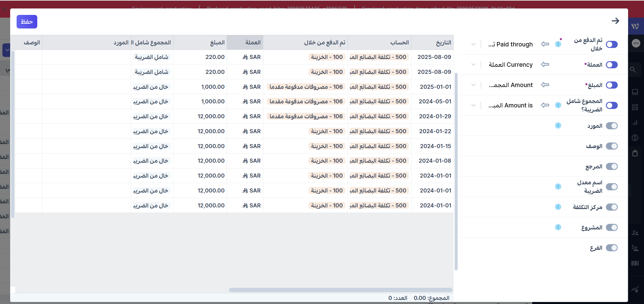Click the back arrow icon at top right
The height and width of the screenshot is (304, 644).
pyautogui.click(x=615, y=21)
